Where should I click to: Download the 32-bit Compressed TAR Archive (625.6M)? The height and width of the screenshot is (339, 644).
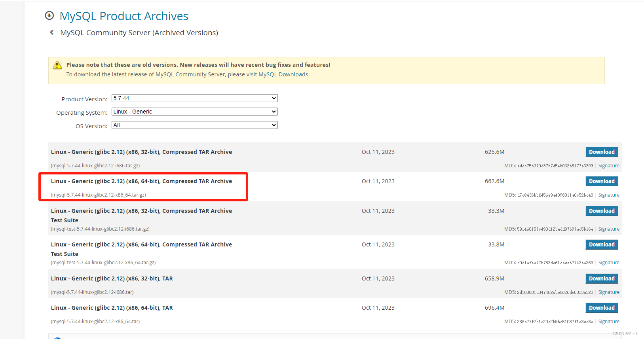(602, 152)
